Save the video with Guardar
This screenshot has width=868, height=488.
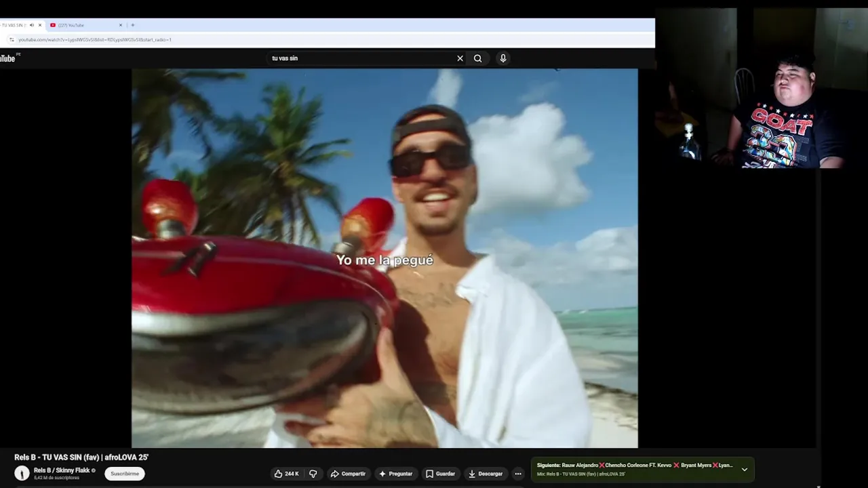[440, 474]
